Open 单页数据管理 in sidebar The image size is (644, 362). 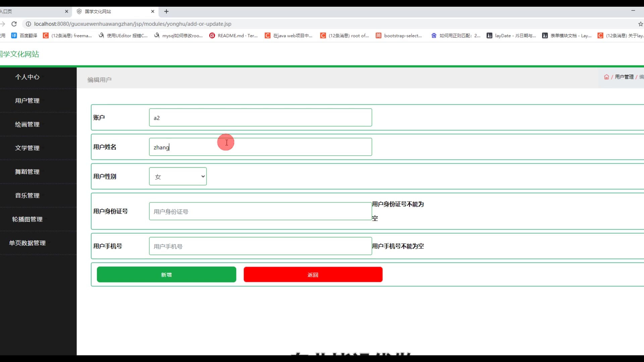(27, 243)
